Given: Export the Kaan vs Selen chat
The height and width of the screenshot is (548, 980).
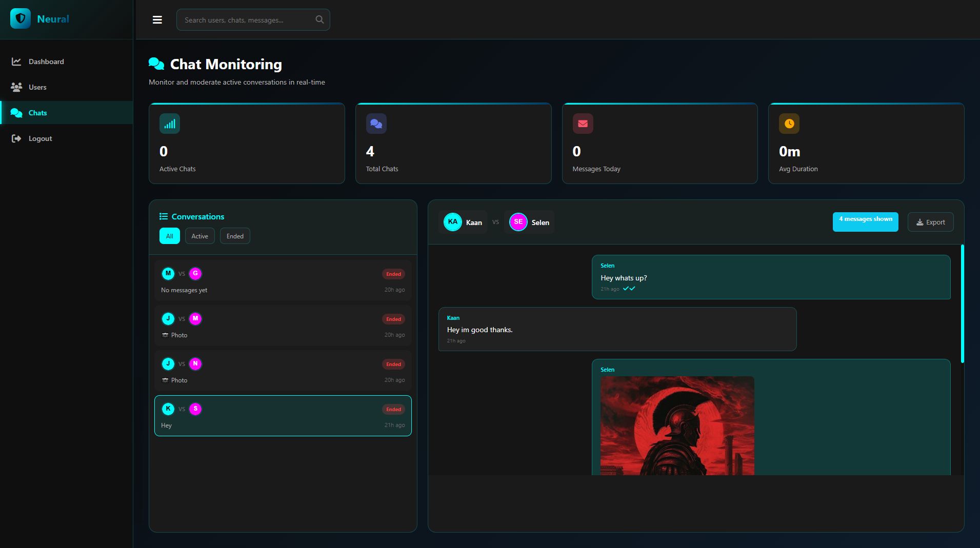Looking at the screenshot, I should click(931, 222).
